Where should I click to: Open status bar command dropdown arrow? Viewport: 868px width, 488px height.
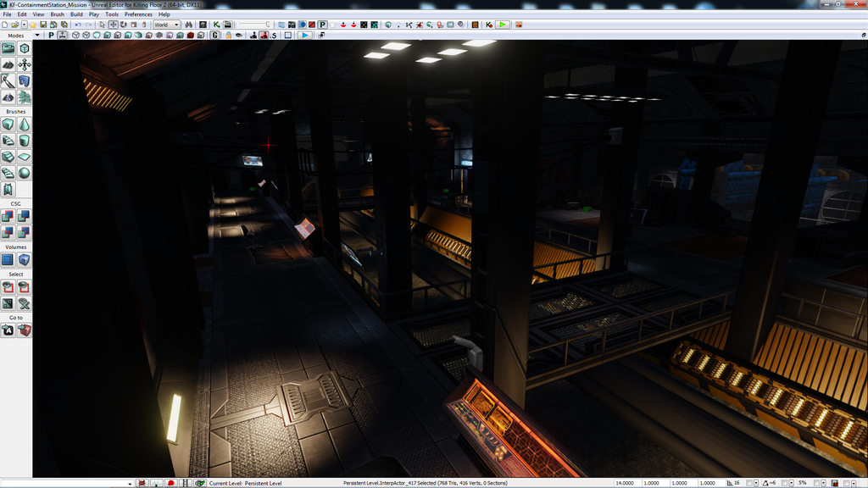(130, 484)
